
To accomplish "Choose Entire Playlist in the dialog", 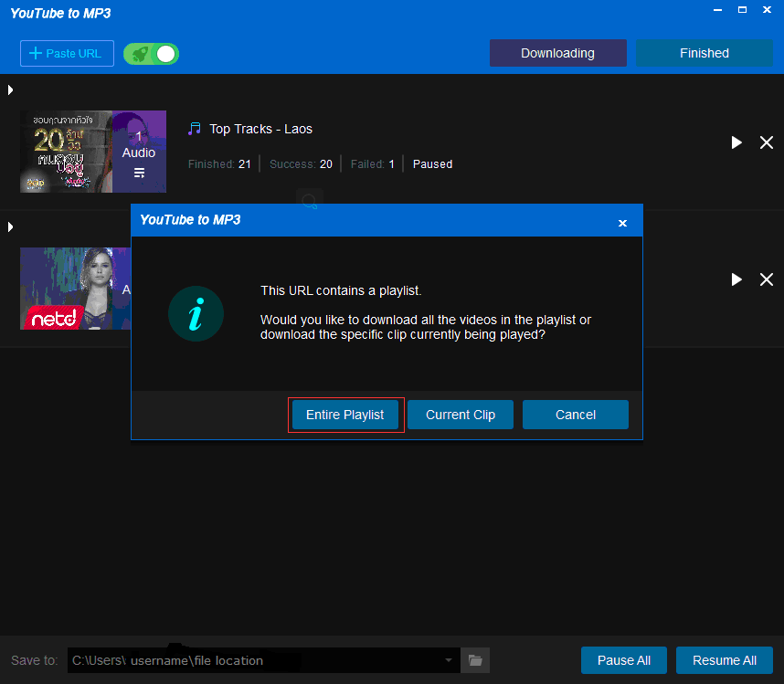I will (345, 415).
